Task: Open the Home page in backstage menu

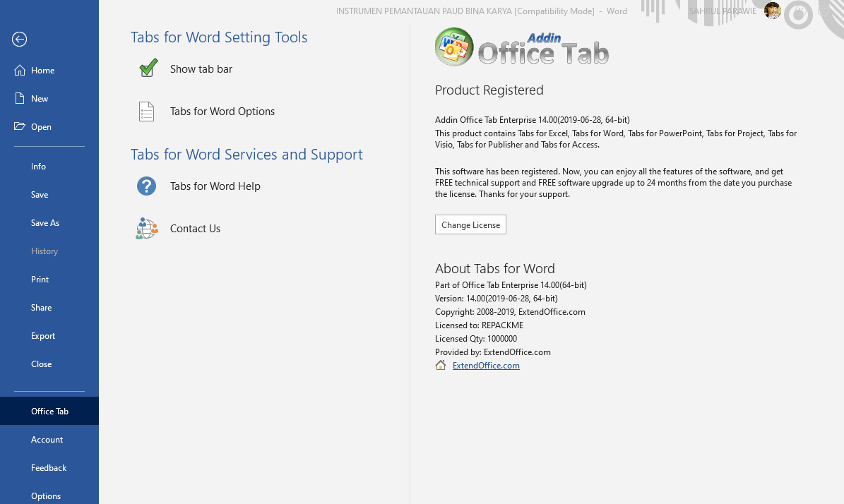Action: pos(49,71)
